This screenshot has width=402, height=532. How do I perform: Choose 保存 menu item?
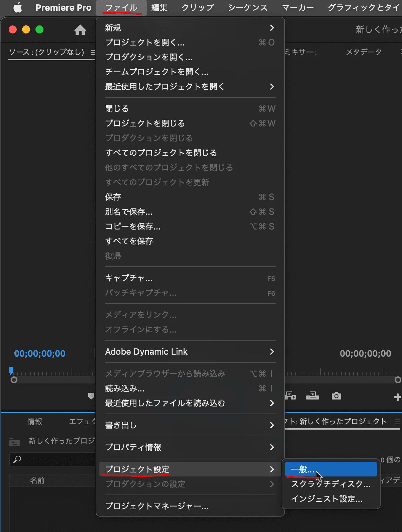pyautogui.click(x=190, y=197)
